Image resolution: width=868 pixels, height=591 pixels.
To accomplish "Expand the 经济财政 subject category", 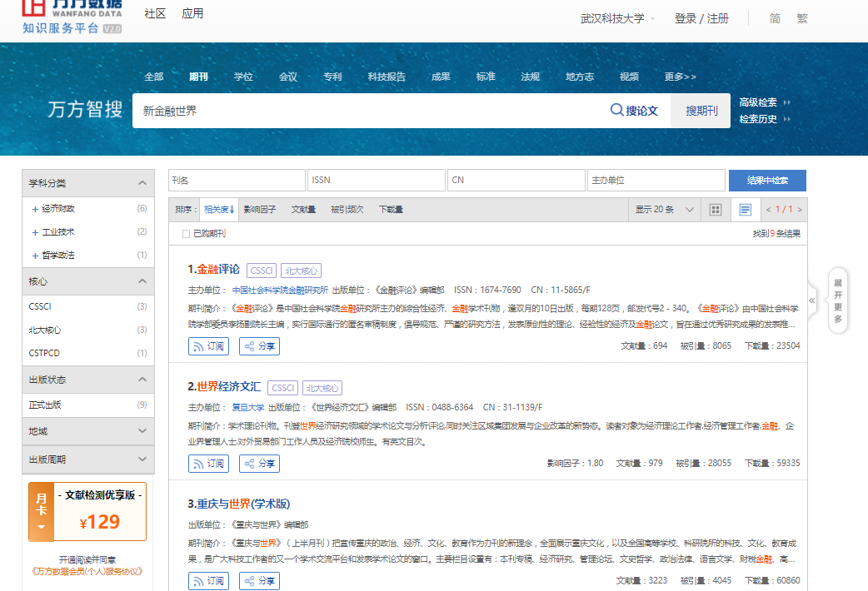I will coord(34,209).
